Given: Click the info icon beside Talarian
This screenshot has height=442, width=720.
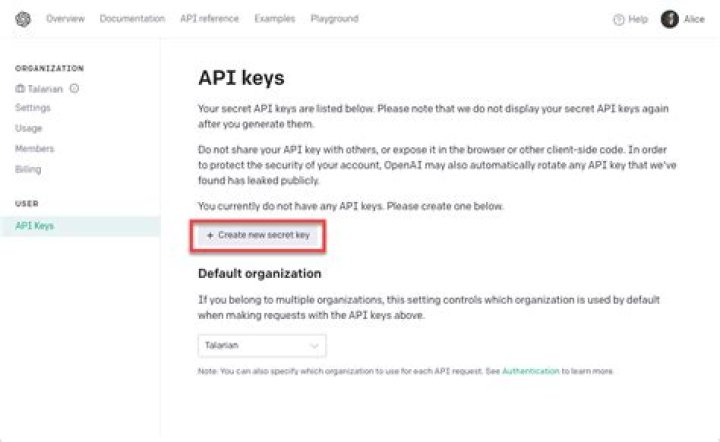Looking at the screenshot, I should pos(75,88).
